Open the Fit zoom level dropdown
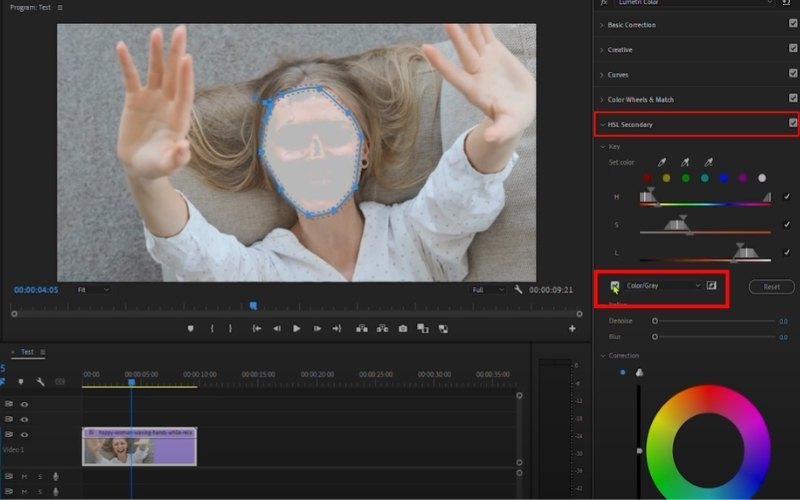 (x=93, y=290)
